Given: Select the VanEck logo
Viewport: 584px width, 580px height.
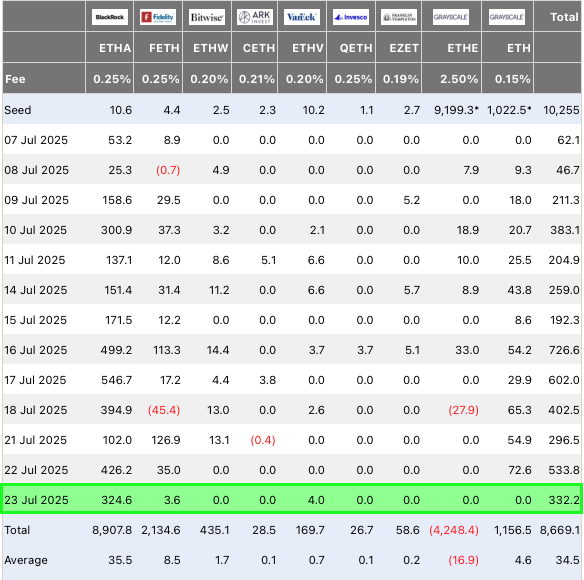Looking at the screenshot, I should 302,17.
